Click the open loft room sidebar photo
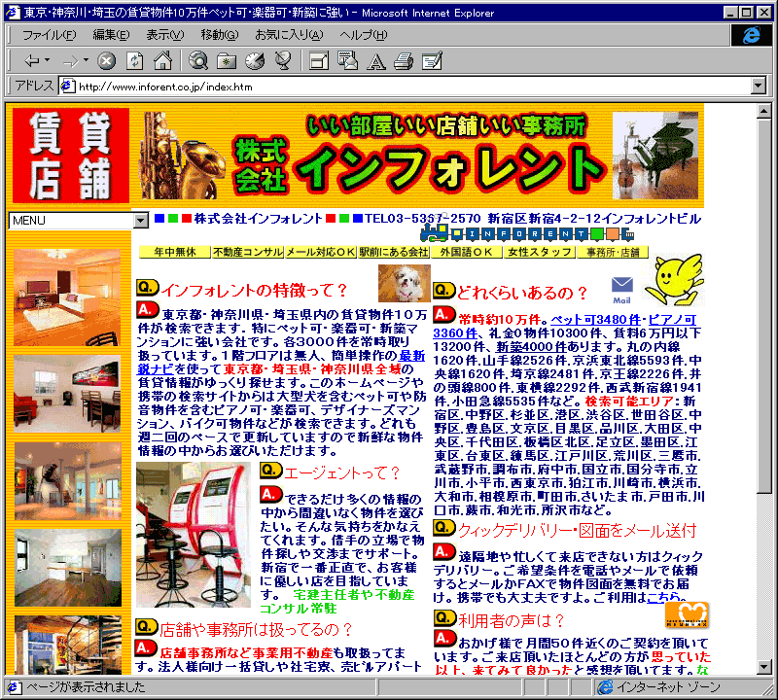This screenshot has height=700, width=778. pos(67,481)
